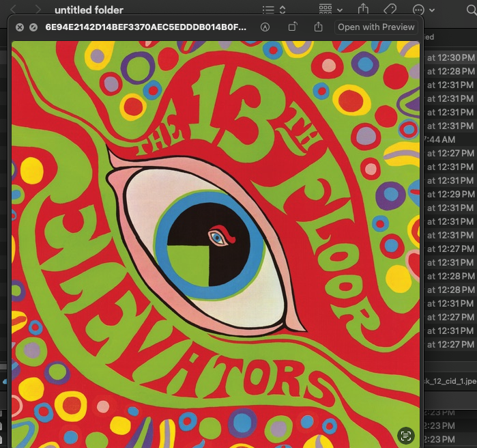Viewport: 477px width, 448px height.
Task: Click the Finder list view icon
Action: [x=268, y=10]
